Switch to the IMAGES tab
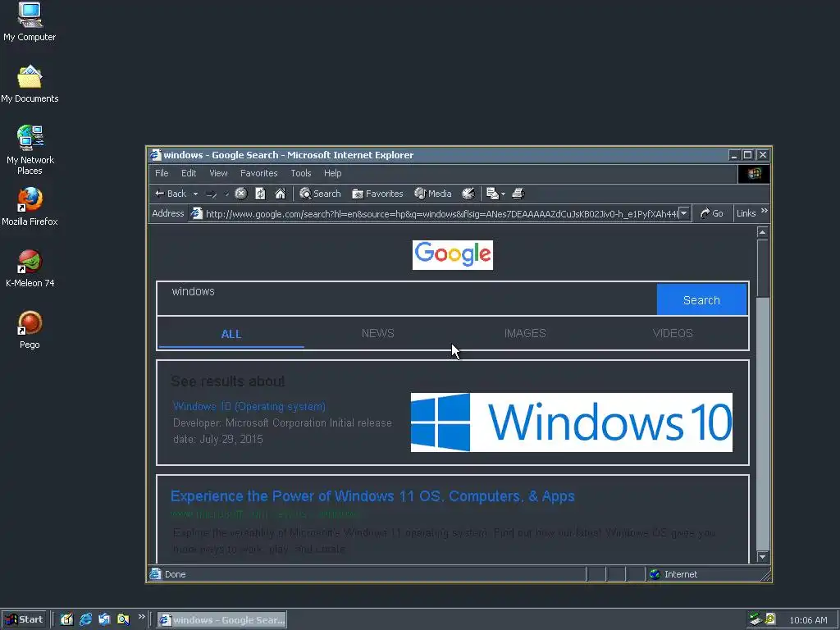Screen dimensions: 840x630 525,333
